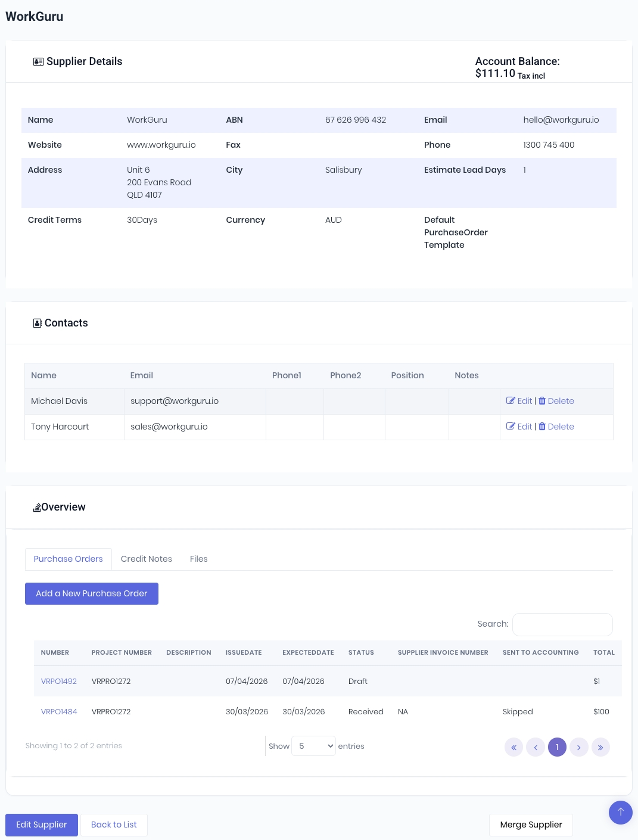Go to the previous page of entries

(536, 747)
